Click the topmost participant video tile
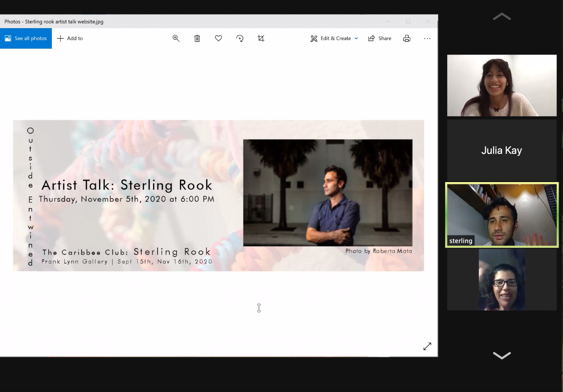Viewport: 563px width, 392px height. point(501,85)
